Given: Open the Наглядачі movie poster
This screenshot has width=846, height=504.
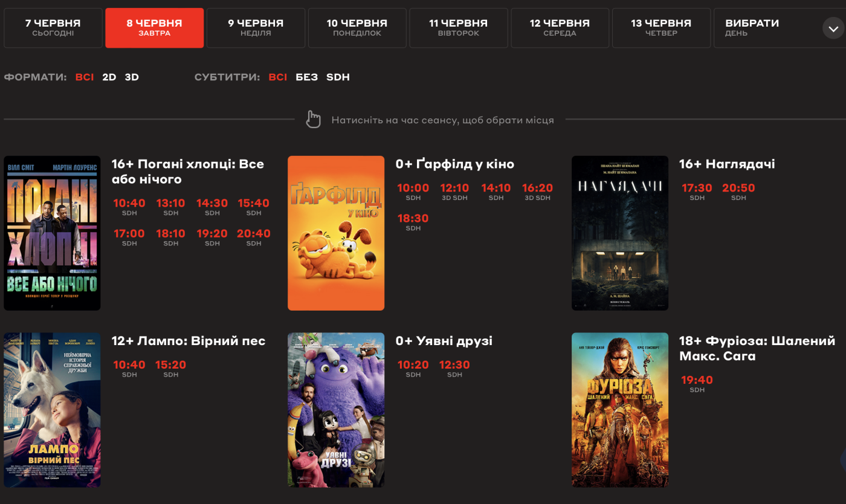Looking at the screenshot, I should pos(620,233).
